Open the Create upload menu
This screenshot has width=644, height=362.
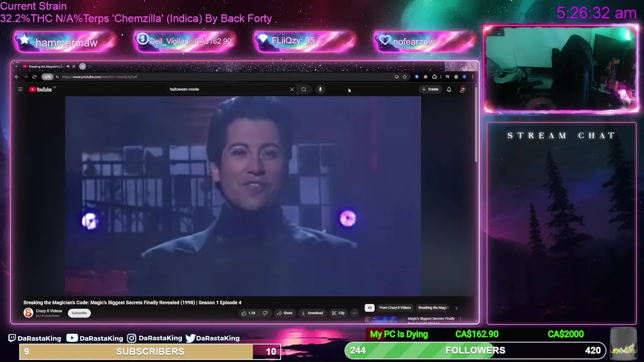430,89
